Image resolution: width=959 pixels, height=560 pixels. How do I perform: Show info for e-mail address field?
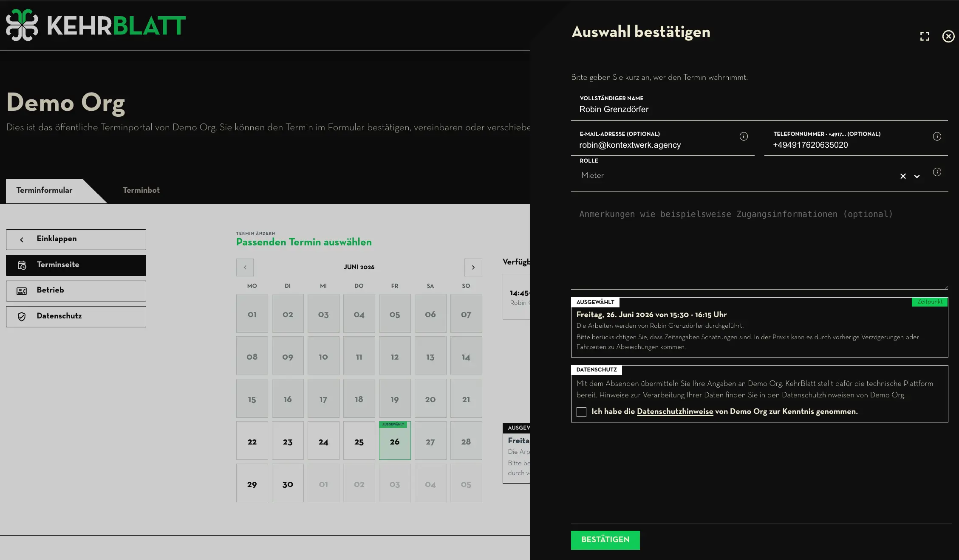click(744, 136)
